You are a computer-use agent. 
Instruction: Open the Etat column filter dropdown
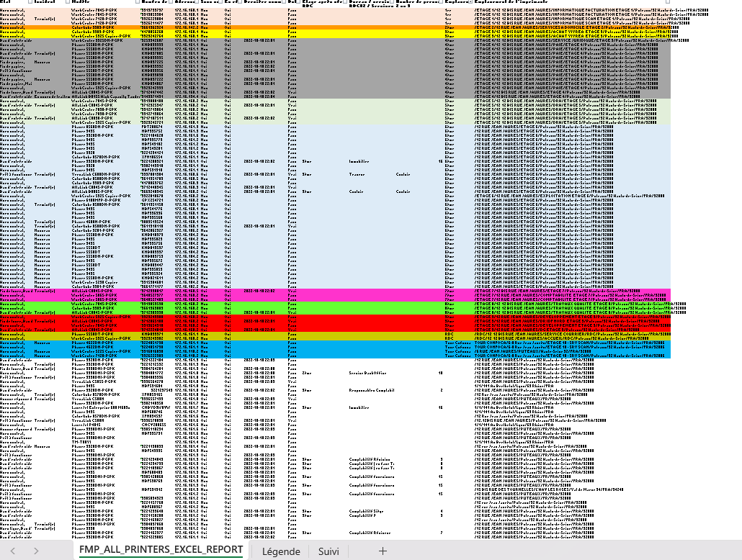(30, 2)
